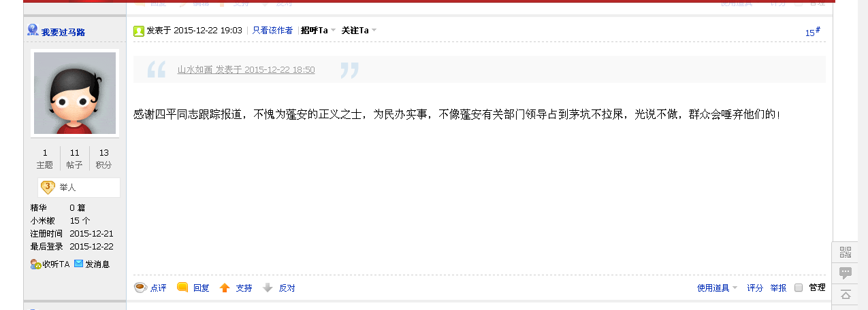Click the user's cartoon avatar picture
Image resolution: width=868 pixels, height=310 pixels.
click(75, 93)
